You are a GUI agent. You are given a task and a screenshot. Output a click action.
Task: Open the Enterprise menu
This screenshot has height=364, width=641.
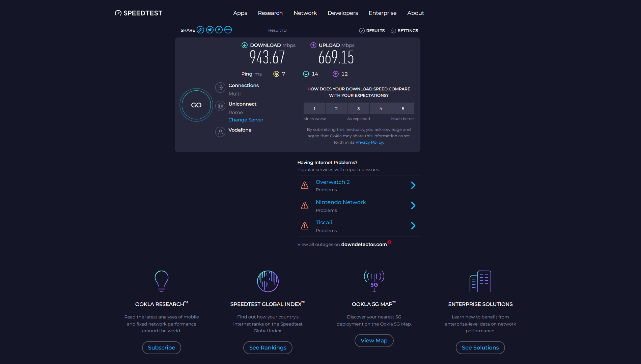tap(383, 13)
